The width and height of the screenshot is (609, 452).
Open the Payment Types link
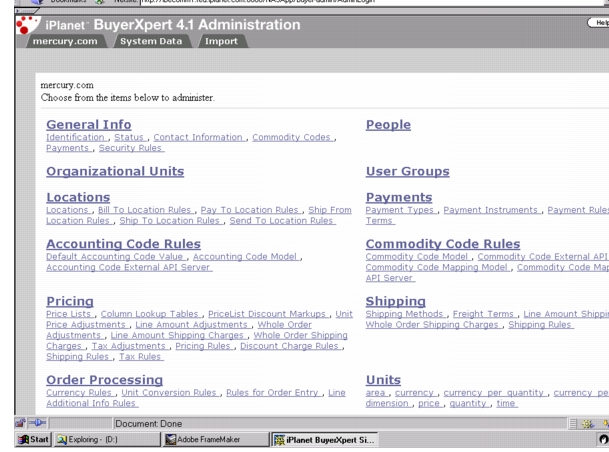pos(400,210)
